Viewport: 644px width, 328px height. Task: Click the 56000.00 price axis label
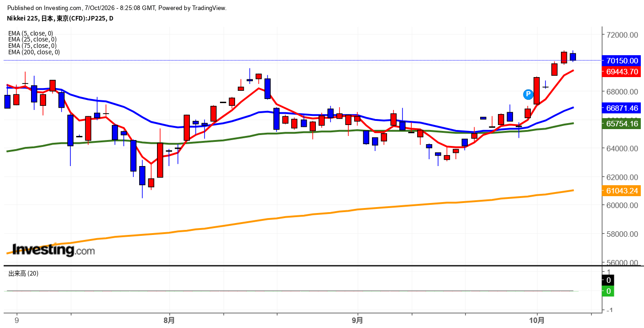(622, 262)
